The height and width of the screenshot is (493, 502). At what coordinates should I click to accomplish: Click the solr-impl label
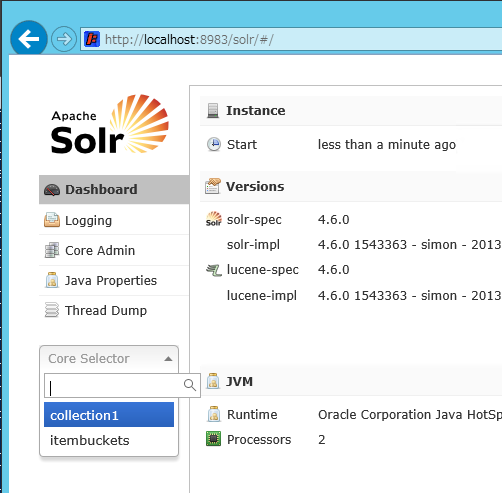point(253,245)
